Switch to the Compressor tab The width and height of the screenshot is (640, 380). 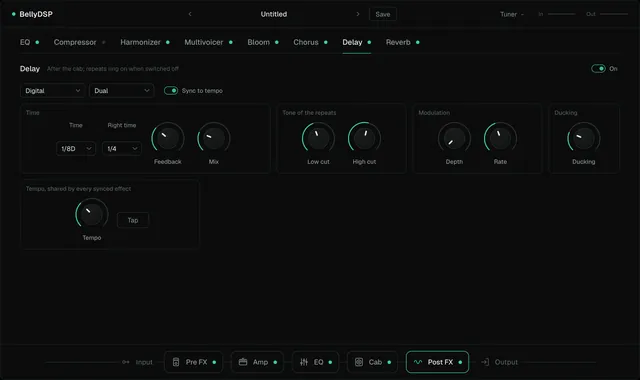75,42
